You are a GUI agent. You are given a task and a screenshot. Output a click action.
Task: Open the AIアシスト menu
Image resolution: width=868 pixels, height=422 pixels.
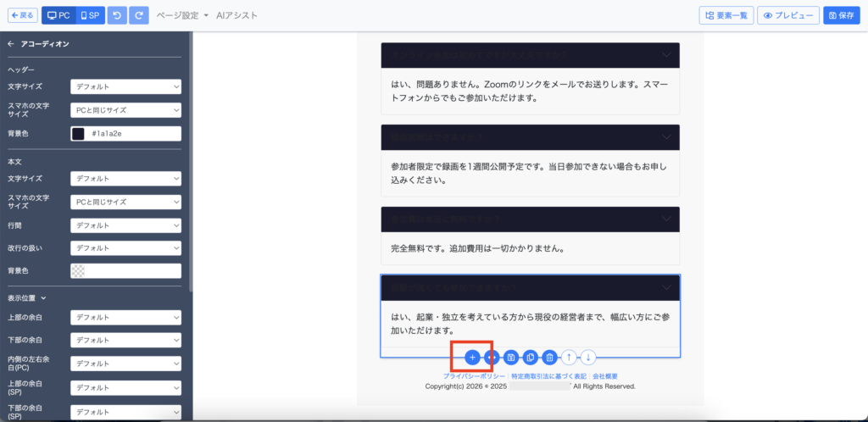tap(237, 15)
